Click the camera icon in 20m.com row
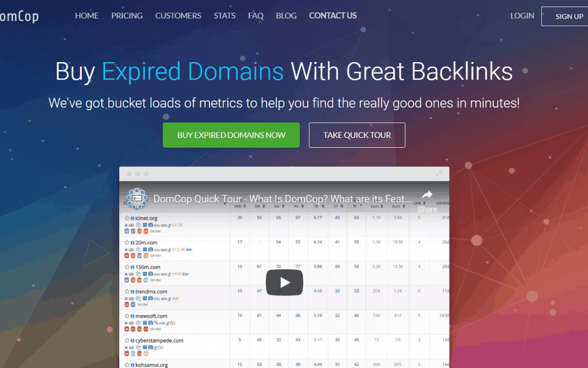Screen dimensions: 588x368 coord(150,249)
